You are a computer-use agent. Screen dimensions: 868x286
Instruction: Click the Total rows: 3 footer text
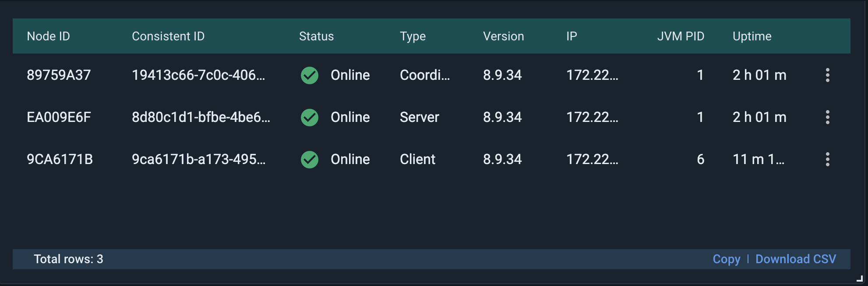68,259
